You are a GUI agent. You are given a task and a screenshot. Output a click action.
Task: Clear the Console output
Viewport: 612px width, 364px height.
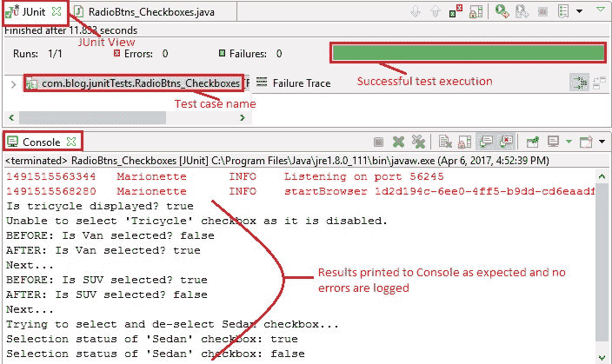[445, 142]
